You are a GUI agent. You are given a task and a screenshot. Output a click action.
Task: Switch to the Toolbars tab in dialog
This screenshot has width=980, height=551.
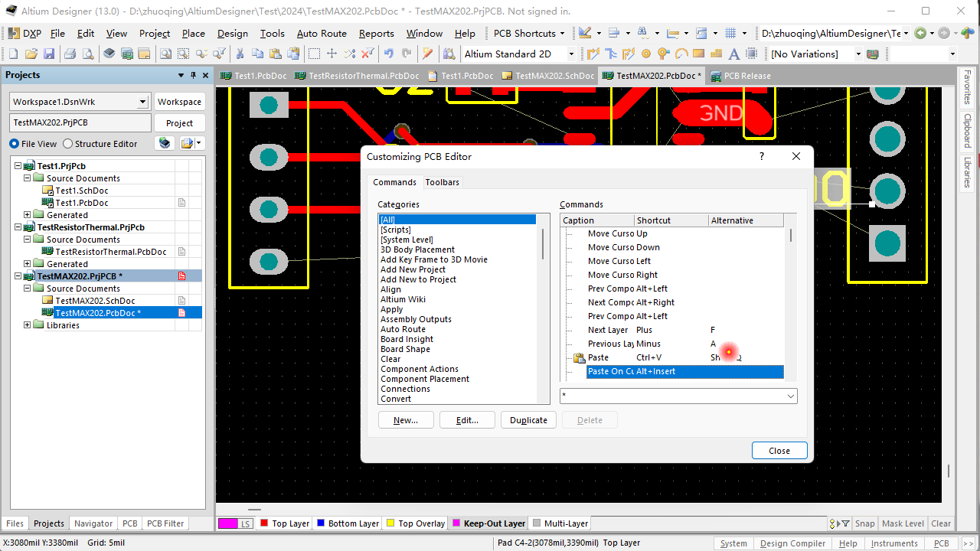pyautogui.click(x=443, y=182)
